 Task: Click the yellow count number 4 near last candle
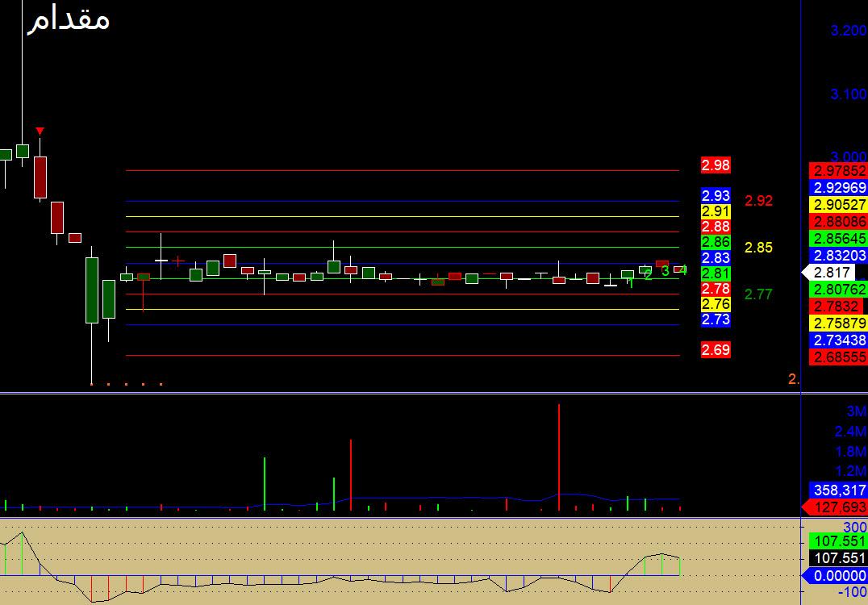[x=683, y=270]
